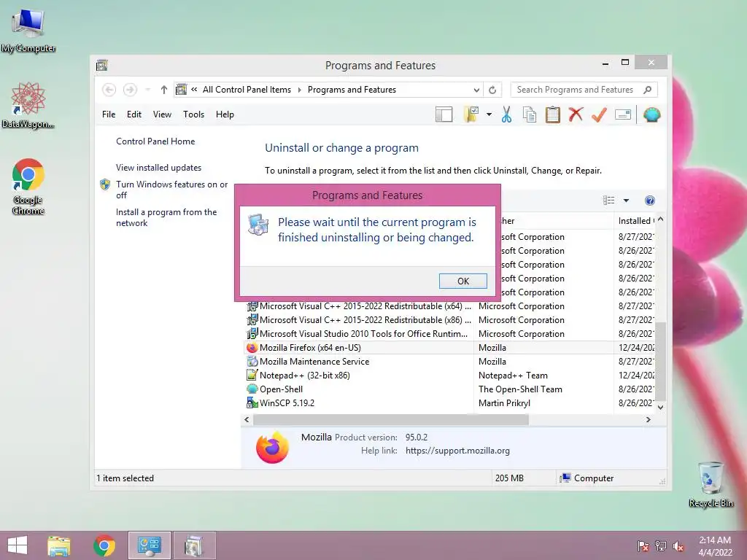
Task: Click the Copy toolbar icon
Action: [530, 114]
